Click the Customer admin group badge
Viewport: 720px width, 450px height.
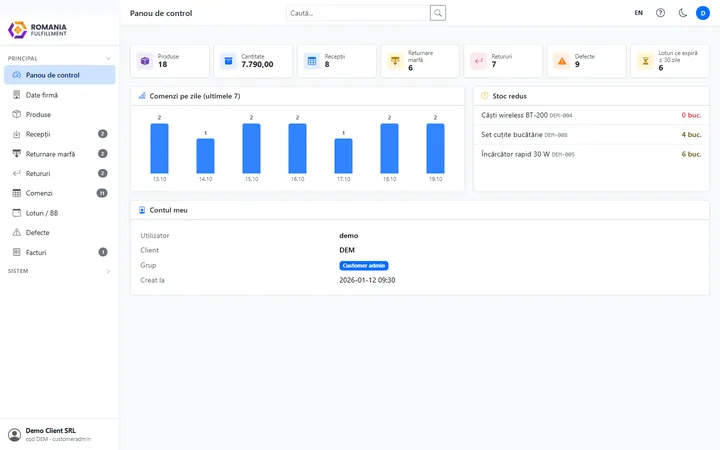(364, 265)
